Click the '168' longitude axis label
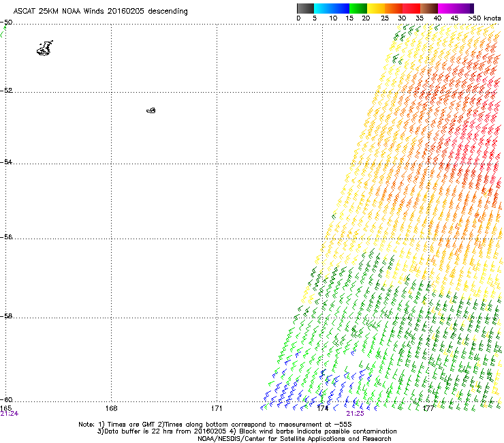The width and height of the screenshot is (504, 443). 111,408
